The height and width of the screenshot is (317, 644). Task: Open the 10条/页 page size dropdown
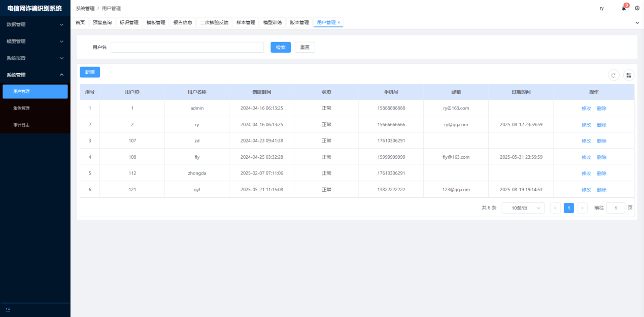(523, 208)
